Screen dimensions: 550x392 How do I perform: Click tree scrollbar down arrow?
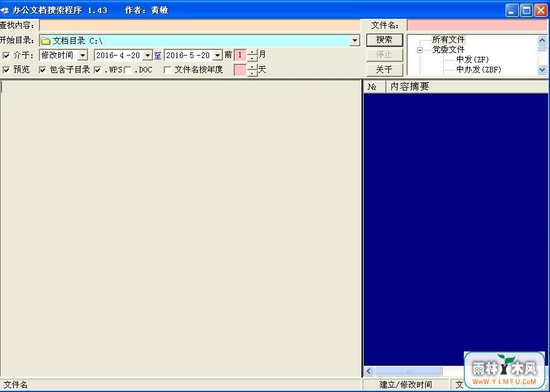click(543, 70)
